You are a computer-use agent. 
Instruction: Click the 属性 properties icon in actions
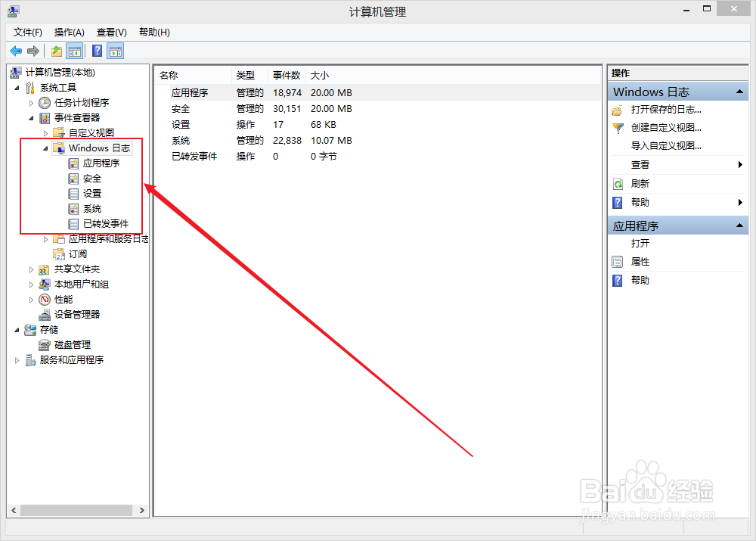(618, 262)
